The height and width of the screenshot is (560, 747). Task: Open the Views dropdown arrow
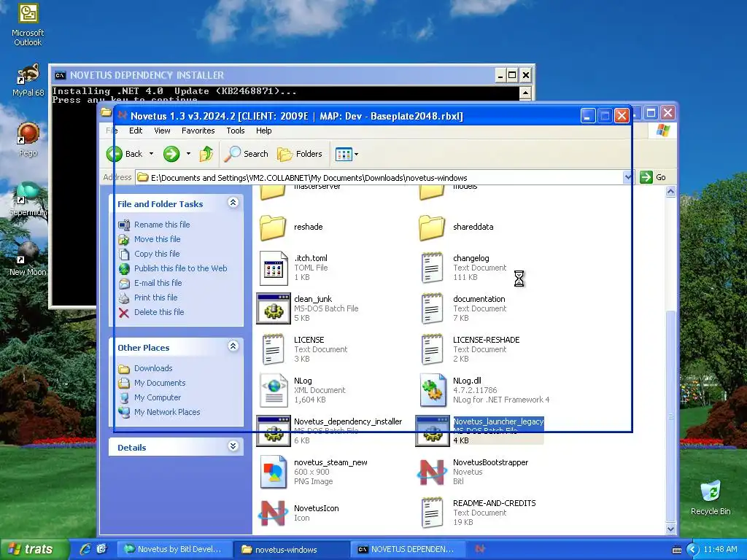pos(356,154)
